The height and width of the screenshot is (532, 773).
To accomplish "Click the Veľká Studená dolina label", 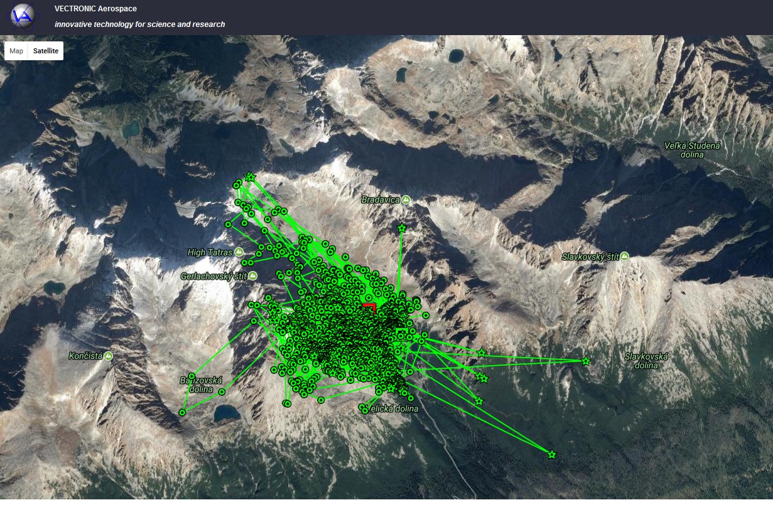I will (x=692, y=150).
